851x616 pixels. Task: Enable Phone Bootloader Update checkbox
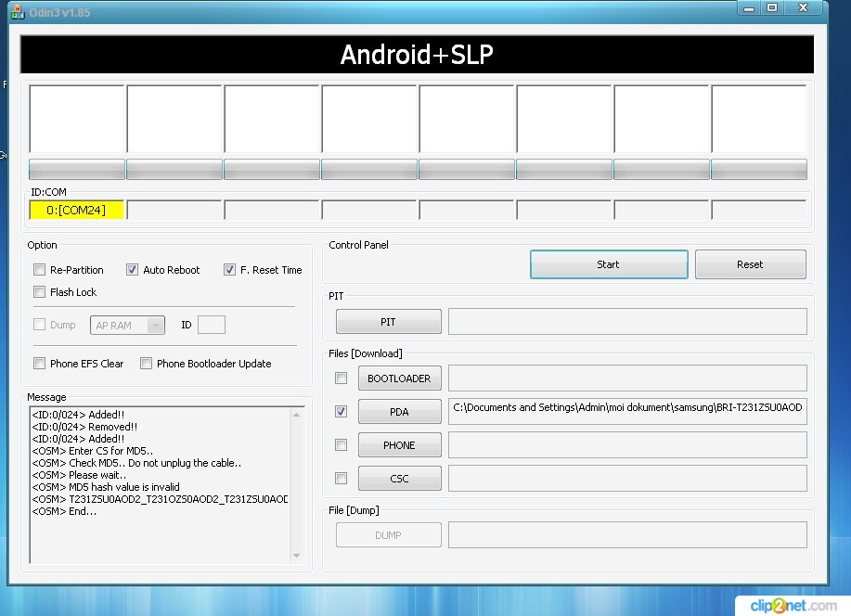click(146, 364)
